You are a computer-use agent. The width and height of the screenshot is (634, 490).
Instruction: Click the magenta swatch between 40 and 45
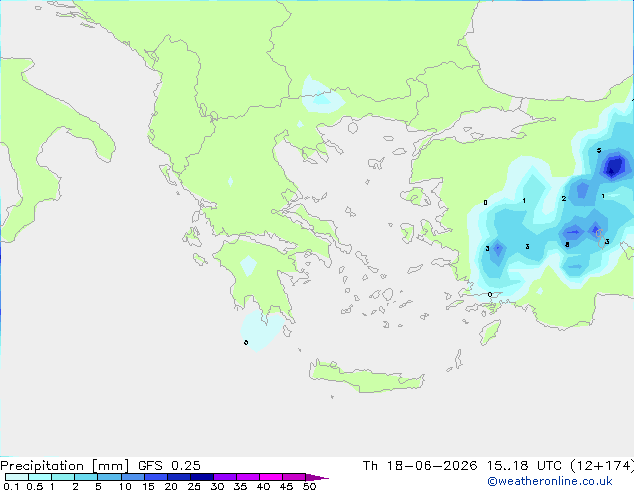(x=271, y=477)
